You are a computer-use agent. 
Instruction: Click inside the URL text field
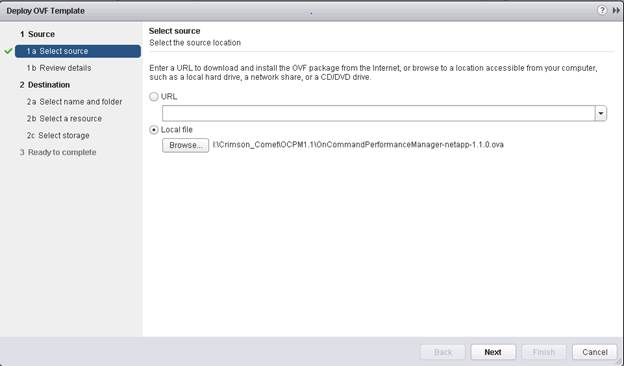tap(378, 113)
